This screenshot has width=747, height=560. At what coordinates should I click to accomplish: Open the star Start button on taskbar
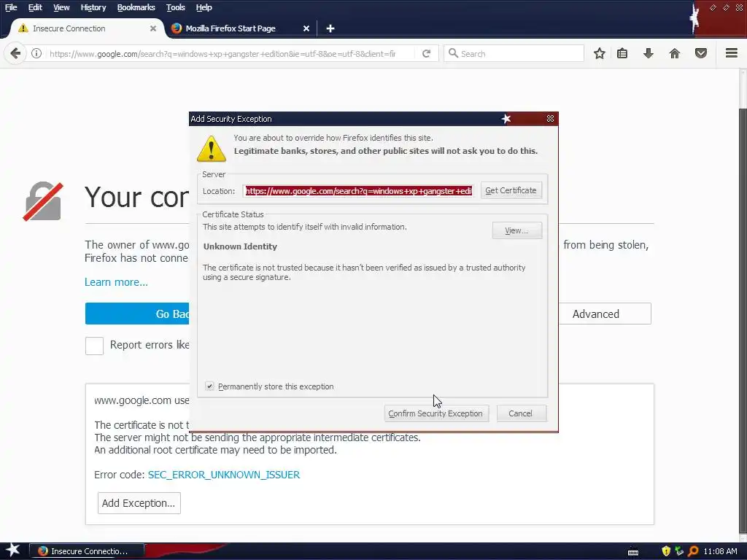coord(12,551)
